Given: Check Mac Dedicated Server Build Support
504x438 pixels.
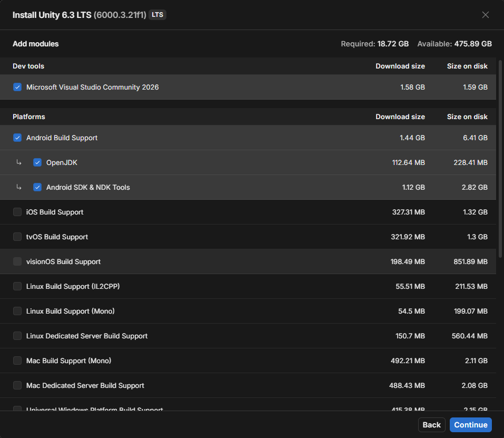Looking at the screenshot, I should (x=17, y=385).
